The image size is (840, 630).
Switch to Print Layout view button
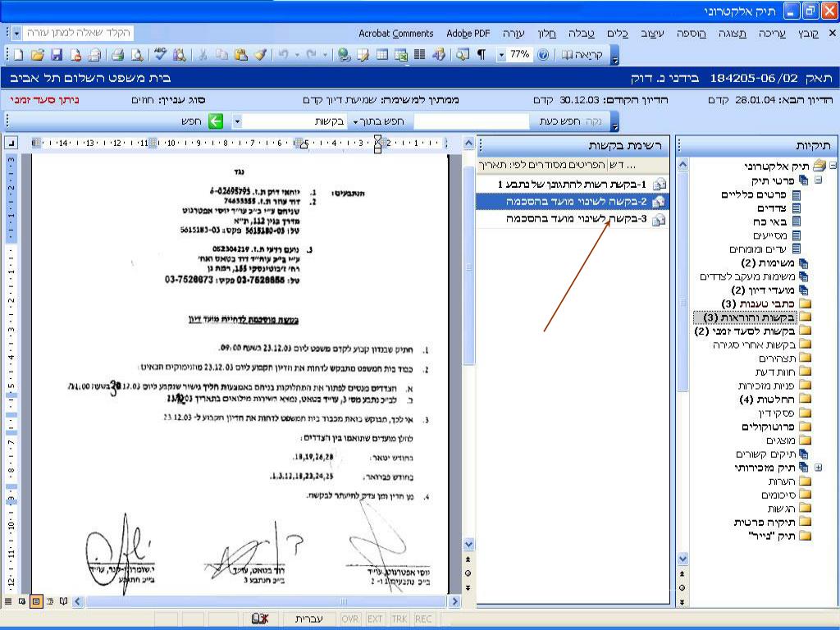[36, 601]
